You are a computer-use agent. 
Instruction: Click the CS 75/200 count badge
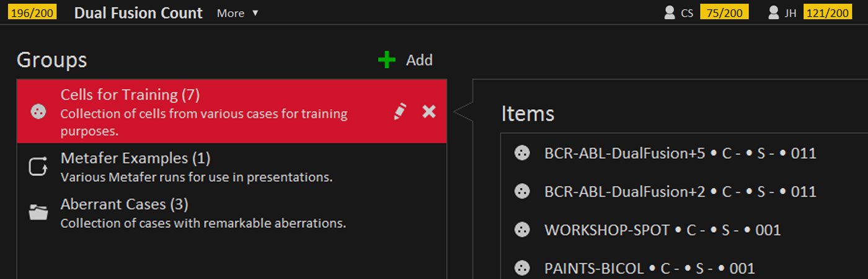(x=724, y=12)
